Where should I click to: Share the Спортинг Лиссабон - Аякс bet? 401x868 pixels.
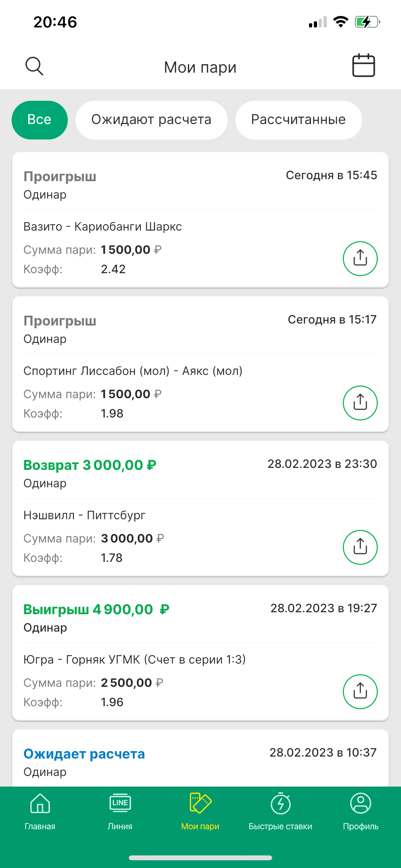360,403
